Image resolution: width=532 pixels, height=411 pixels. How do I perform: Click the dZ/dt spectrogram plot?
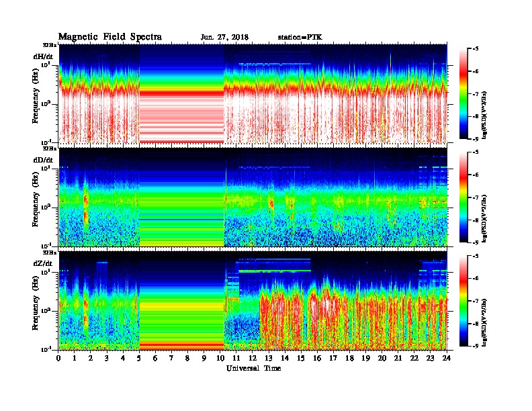click(x=253, y=300)
